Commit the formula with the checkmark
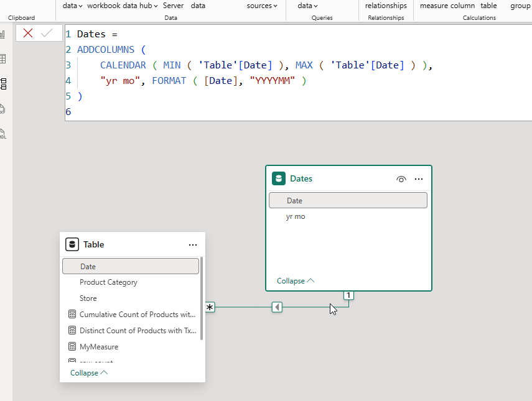Viewport: 532px width, 401px height. point(47,33)
